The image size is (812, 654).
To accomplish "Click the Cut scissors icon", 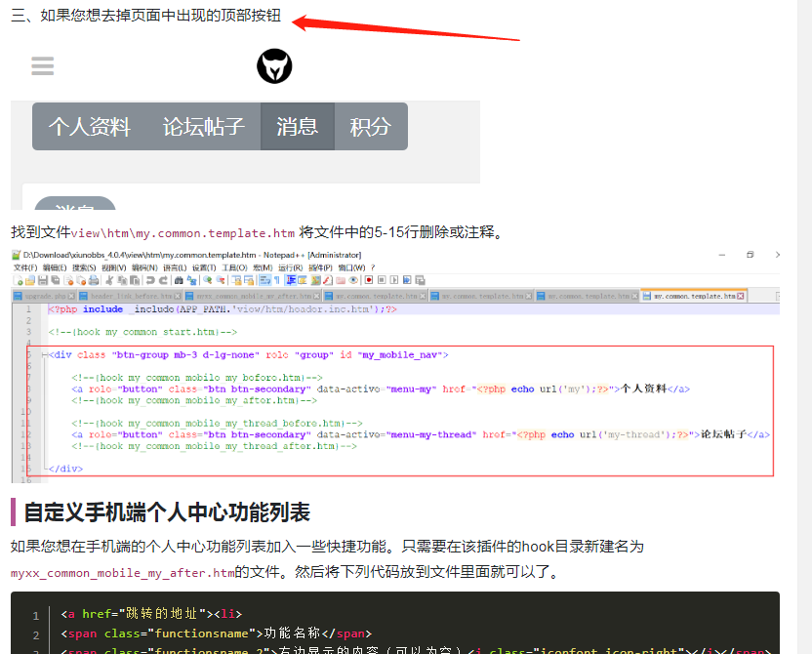I will point(109,280).
